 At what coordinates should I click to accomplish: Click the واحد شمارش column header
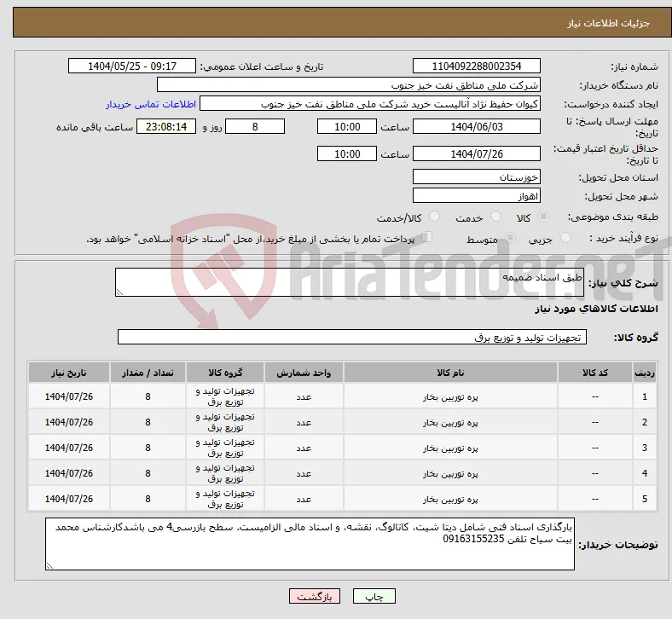(x=304, y=373)
